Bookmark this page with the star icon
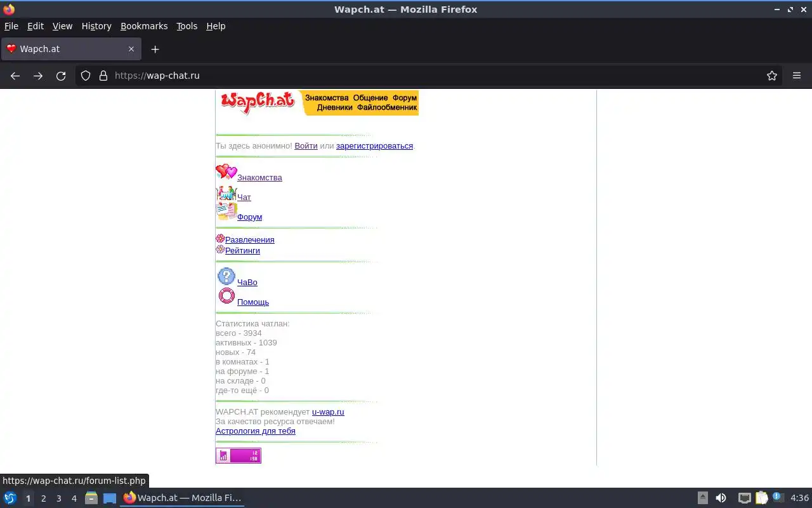This screenshot has height=508, width=812. tap(772, 76)
